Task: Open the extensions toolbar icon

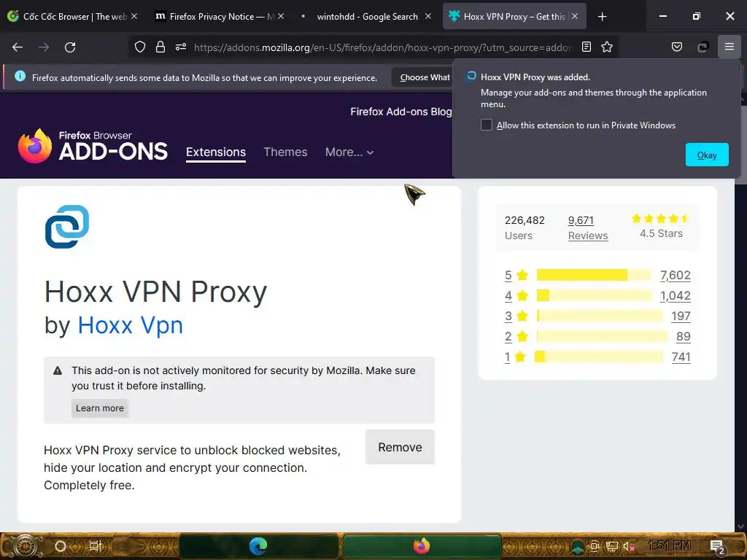Action: pyautogui.click(x=703, y=47)
